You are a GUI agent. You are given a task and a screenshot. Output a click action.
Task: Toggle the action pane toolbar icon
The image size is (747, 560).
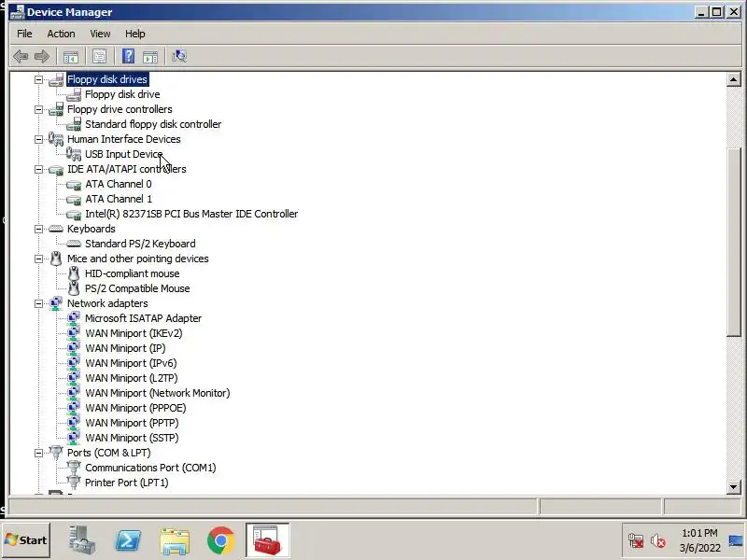click(x=150, y=57)
